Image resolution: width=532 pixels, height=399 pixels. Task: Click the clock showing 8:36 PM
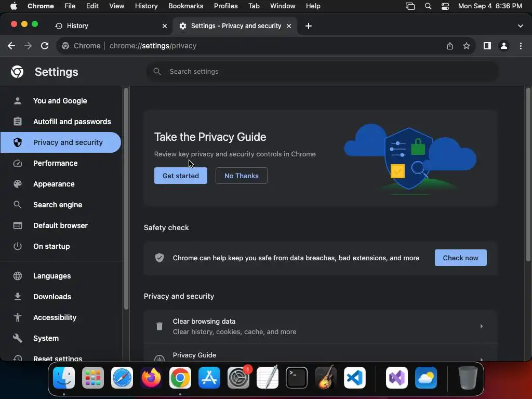click(490, 6)
